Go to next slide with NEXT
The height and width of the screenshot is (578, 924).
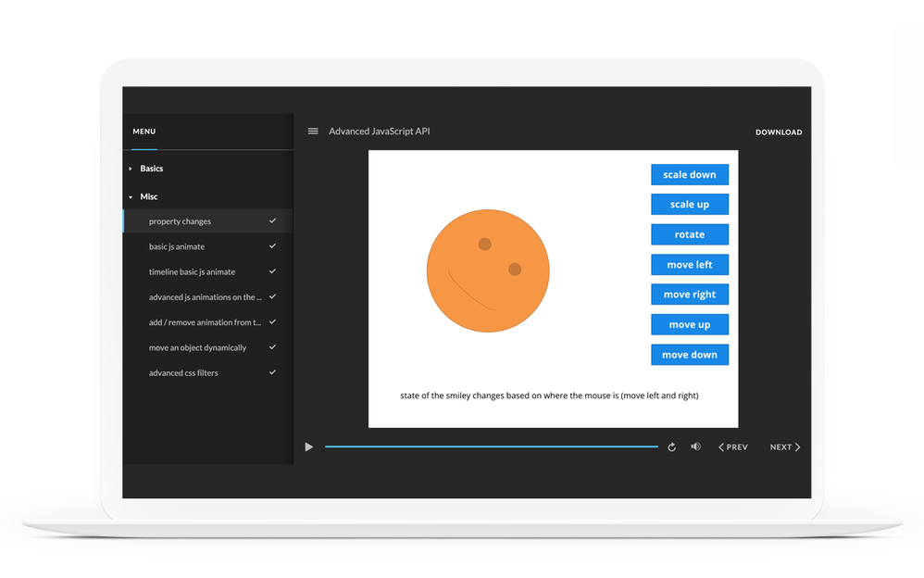[785, 447]
